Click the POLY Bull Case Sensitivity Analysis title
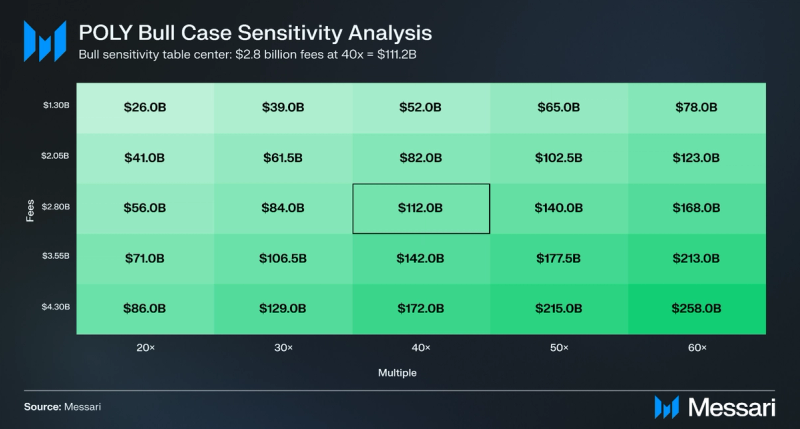800x429 pixels. [x=255, y=33]
